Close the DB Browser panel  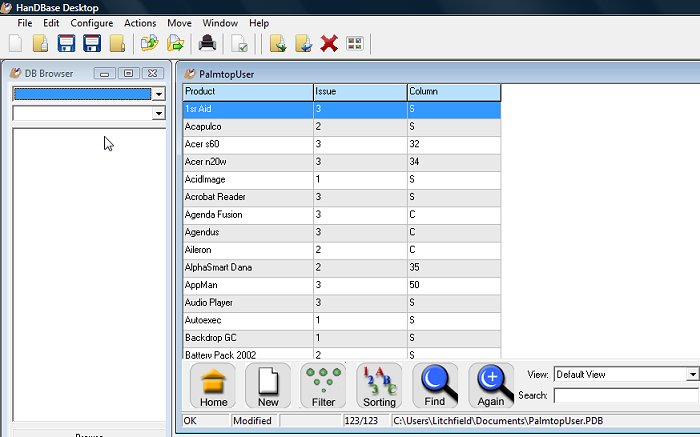pos(153,74)
